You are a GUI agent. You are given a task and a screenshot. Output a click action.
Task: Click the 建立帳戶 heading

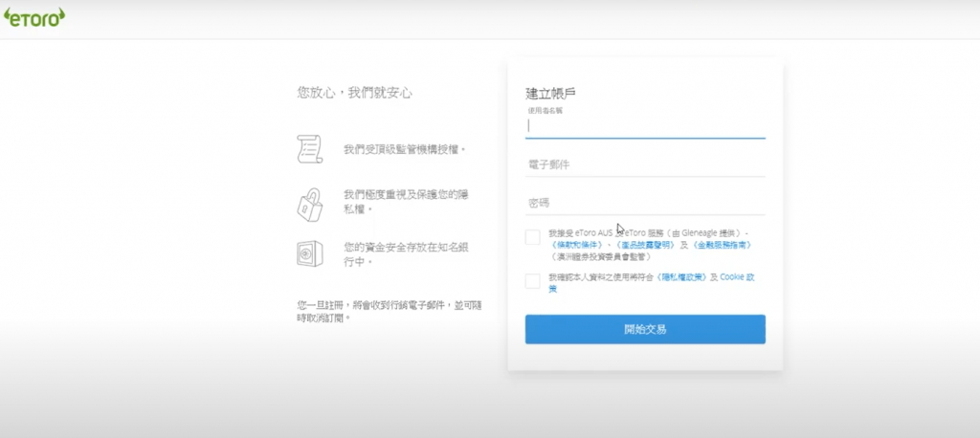(550, 94)
